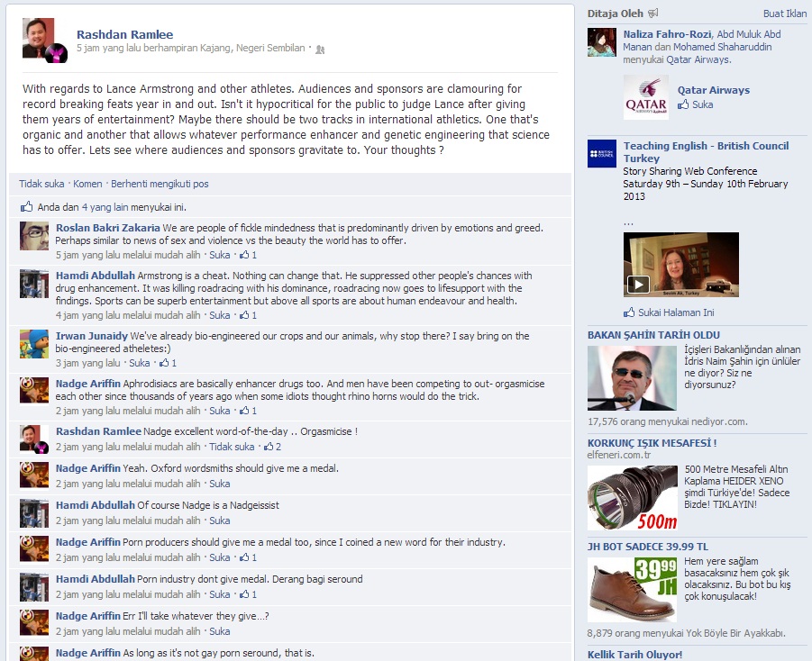Click the flashlight 500m ad image
The image size is (812, 661).
[x=633, y=497]
